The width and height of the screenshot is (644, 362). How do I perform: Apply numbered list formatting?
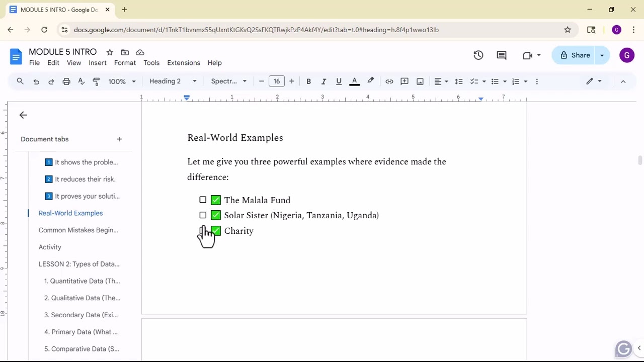(x=515, y=81)
